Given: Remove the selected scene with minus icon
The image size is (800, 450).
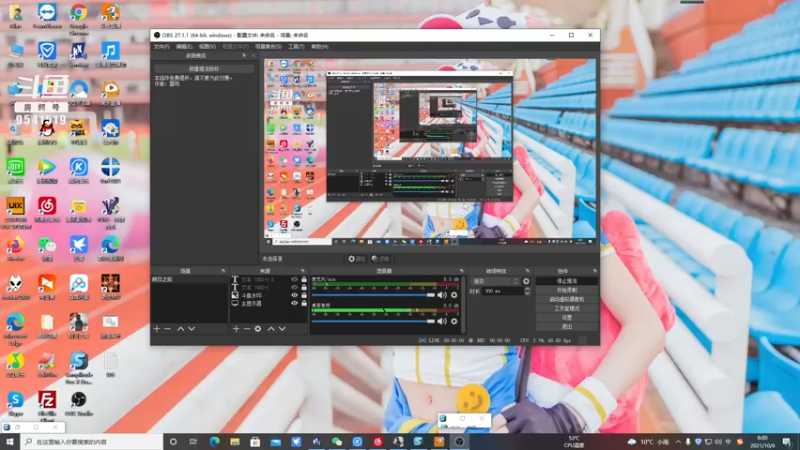Looking at the screenshot, I should tap(167, 329).
